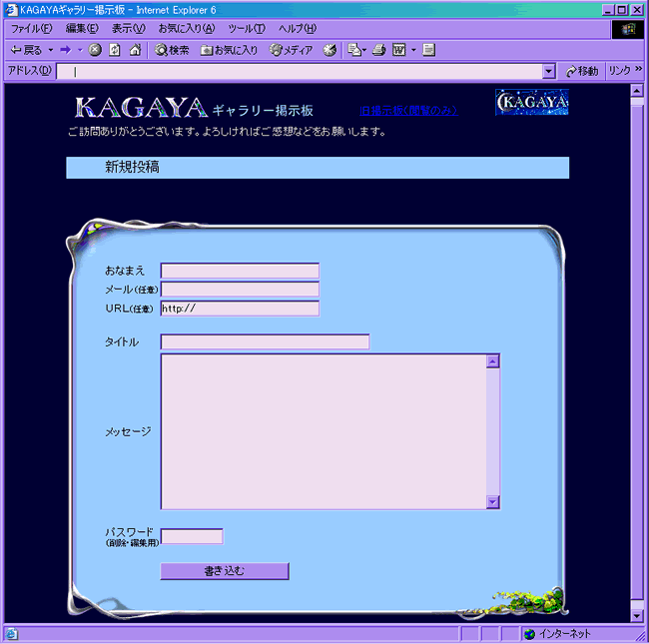Click page scrollbar down arrow
Viewport: 649px width, 644px height.
[637, 616]
